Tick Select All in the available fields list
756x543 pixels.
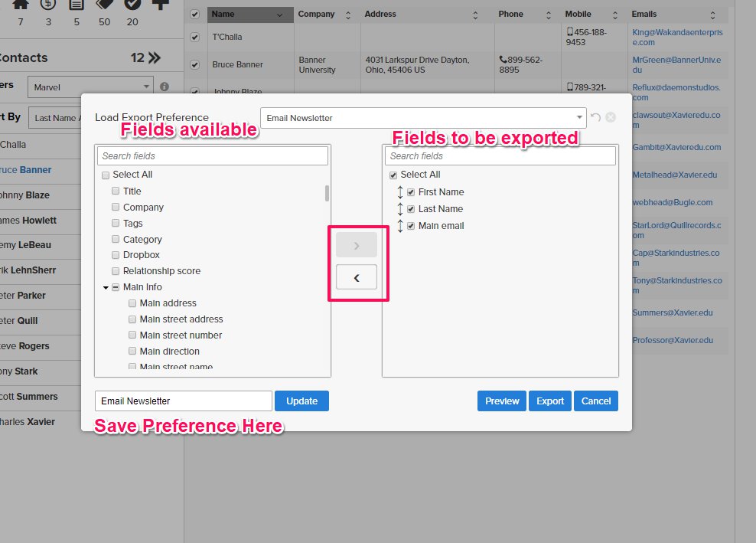[106, 175]
